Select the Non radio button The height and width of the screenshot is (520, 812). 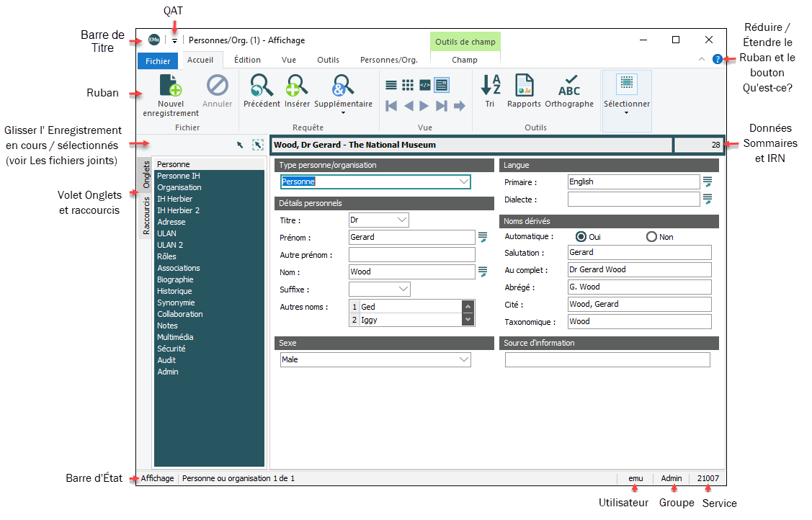tap(651, 236)
